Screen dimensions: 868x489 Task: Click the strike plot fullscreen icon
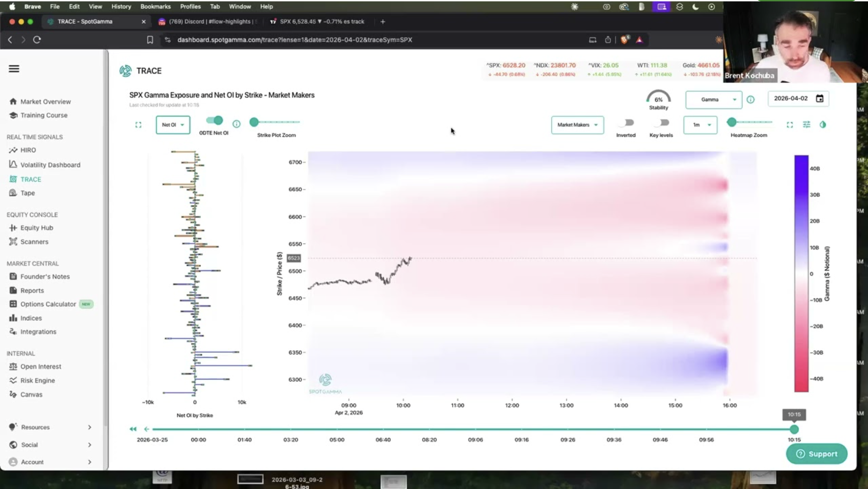coord(138,125)
